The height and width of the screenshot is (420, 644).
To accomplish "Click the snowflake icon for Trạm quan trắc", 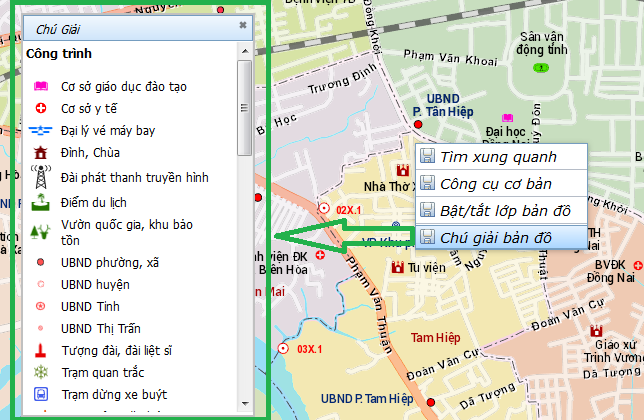I will point(41,372).
